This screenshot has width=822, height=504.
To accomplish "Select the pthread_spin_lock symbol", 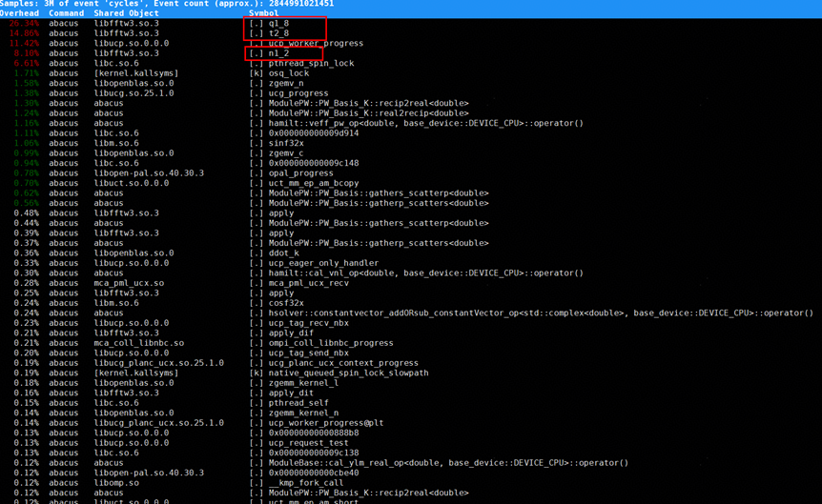I will pyautogui.click(x=311, y=63).
